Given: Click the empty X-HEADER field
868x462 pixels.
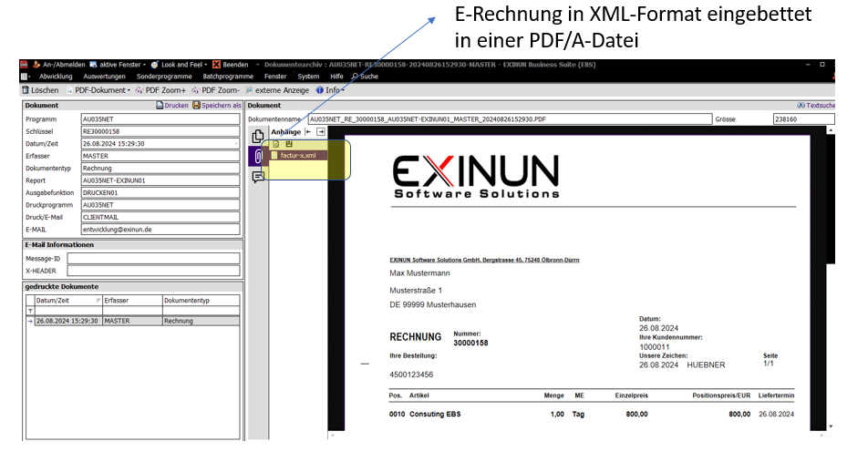Looking at the screenshot, I should (x=153, y=271).
